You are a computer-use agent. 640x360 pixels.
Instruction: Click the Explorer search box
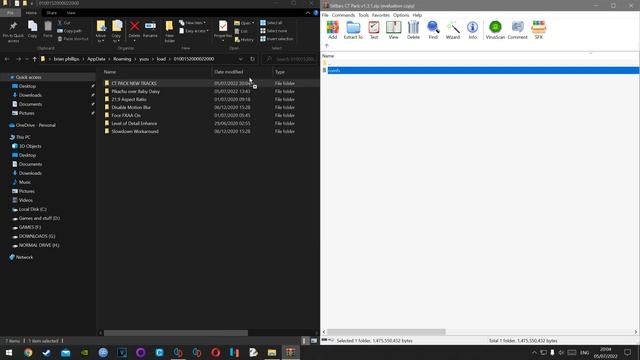[289, 59]
